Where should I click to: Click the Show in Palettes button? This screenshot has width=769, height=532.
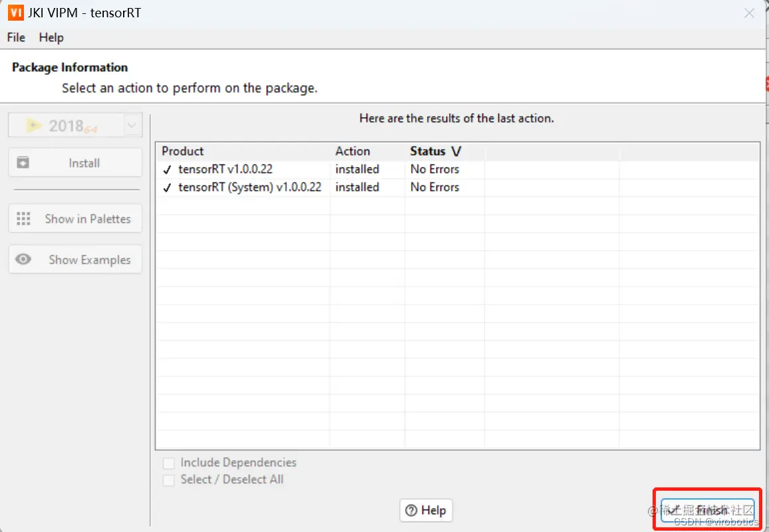pyautogui.click(x=76, y=219)
